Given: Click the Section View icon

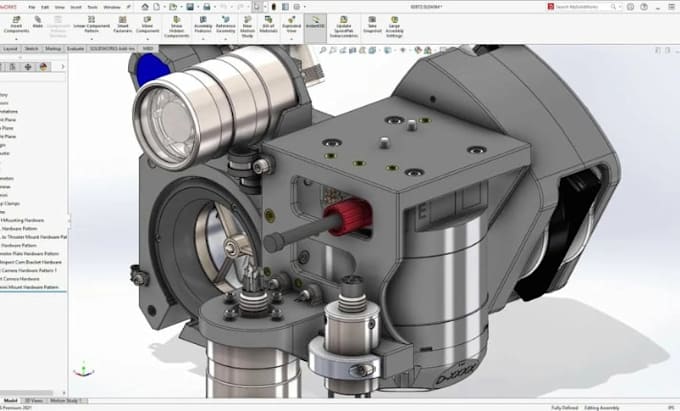Looking at the screenshot, I should tap(352, 50).
